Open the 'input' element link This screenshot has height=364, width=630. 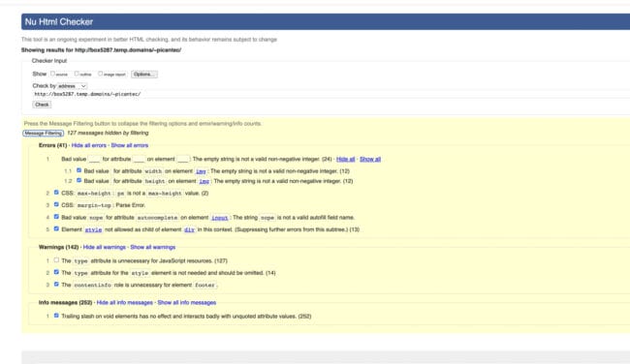(x=220, y=218)
